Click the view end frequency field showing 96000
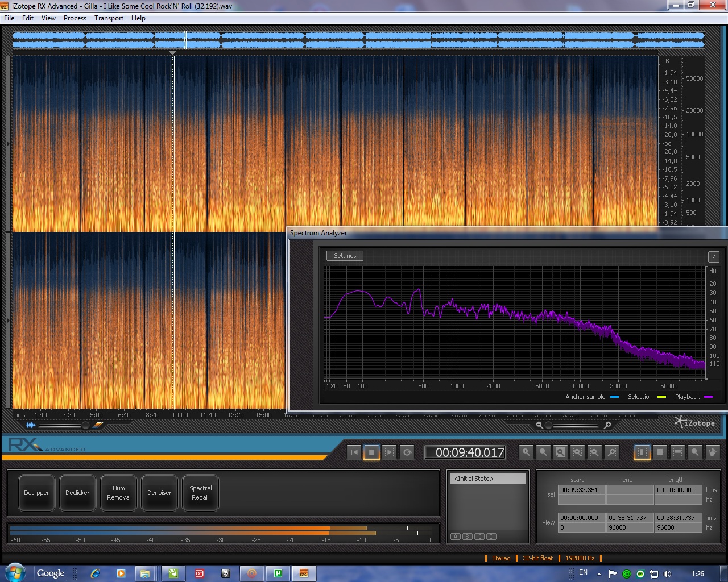The image size is (728, 582). (630, 527)
